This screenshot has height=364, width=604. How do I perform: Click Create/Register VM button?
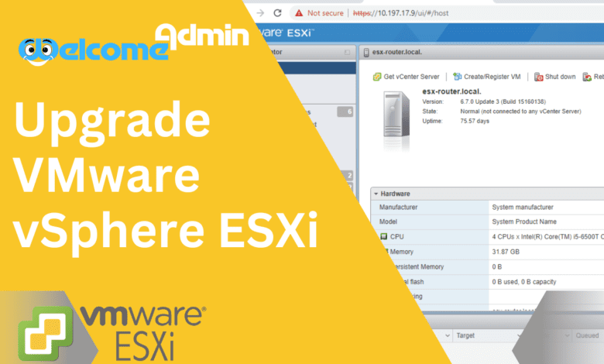click(x=487, y=77)
